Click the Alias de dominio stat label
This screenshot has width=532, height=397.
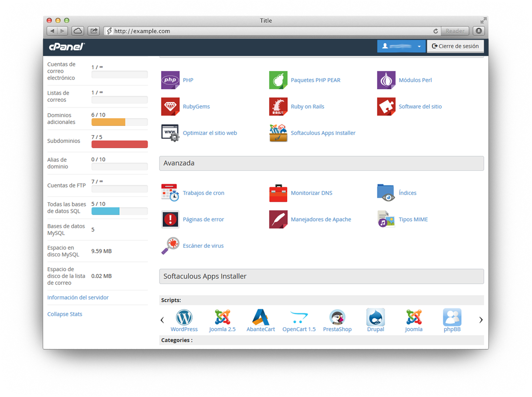(x=58, y=163)
